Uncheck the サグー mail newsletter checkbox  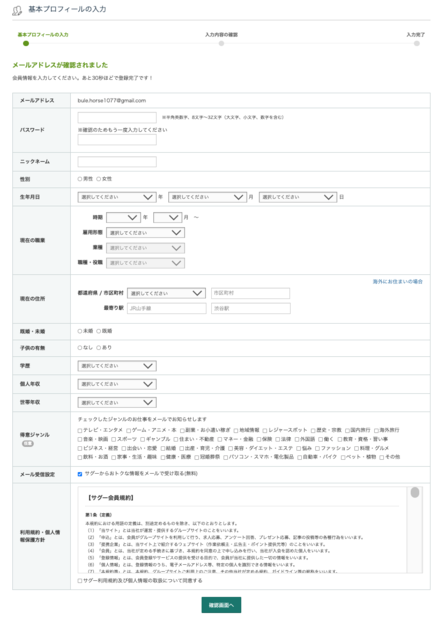coord(80,474)
